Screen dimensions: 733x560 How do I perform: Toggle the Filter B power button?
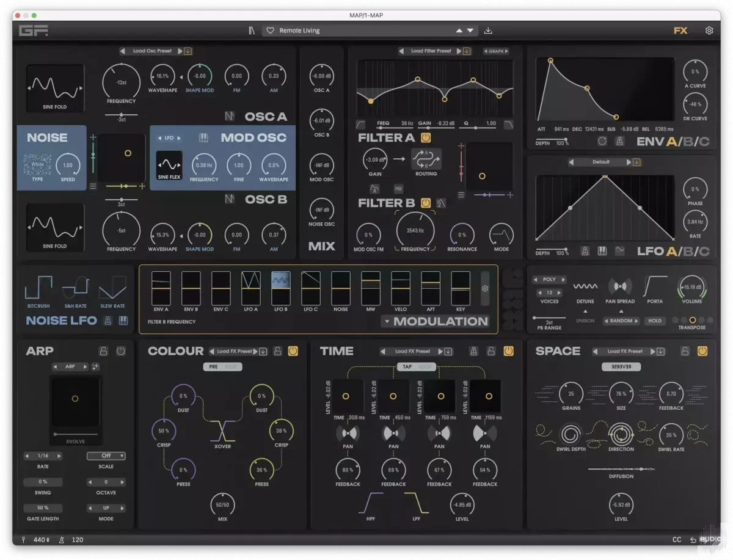click(426, 203)
